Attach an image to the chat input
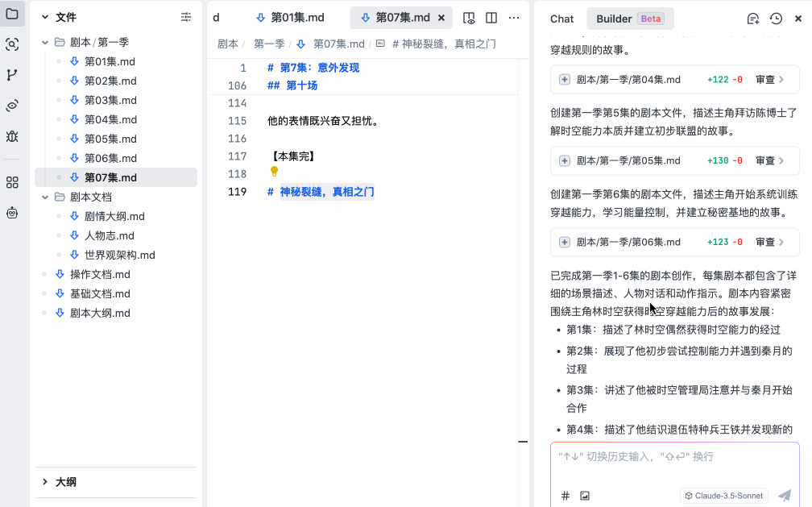Viewport: 812px width, 507px height. point(585,496)
